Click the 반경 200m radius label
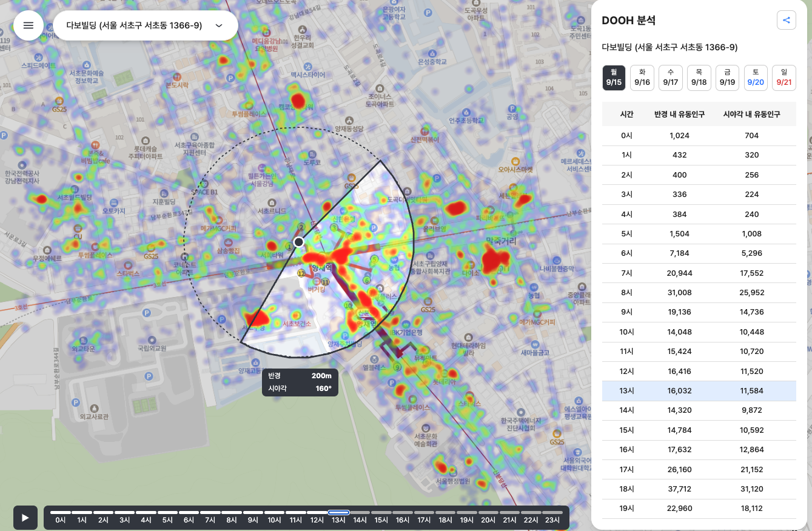This screenshot has height=531, width=812. tap(300, 376)
